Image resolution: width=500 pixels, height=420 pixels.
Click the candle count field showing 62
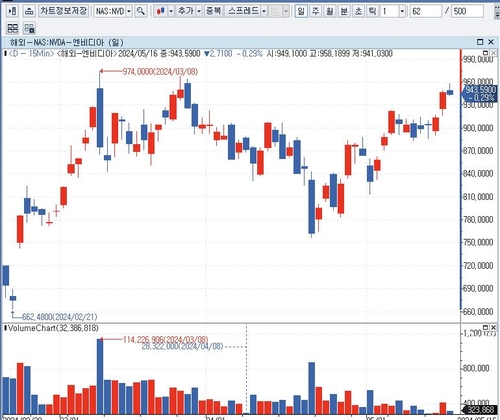426,11
